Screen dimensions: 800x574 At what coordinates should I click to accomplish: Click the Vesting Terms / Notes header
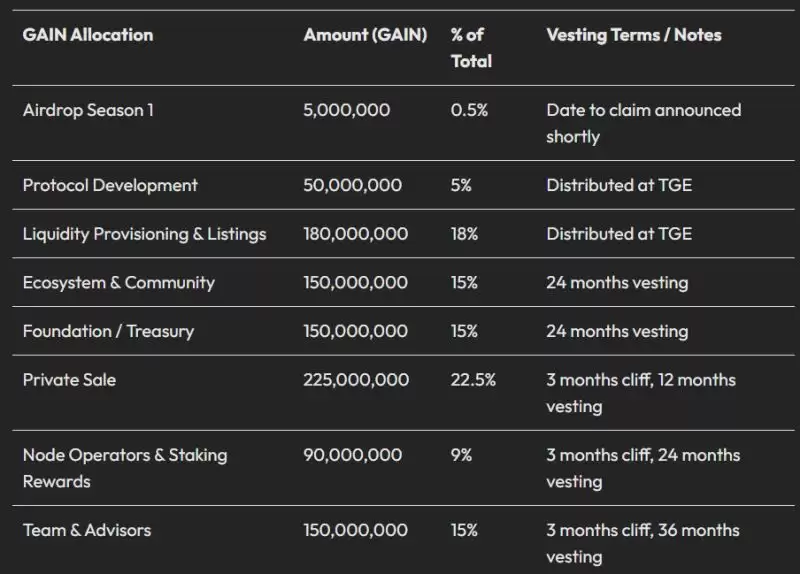pyautogui.click(x=633, y=35)
